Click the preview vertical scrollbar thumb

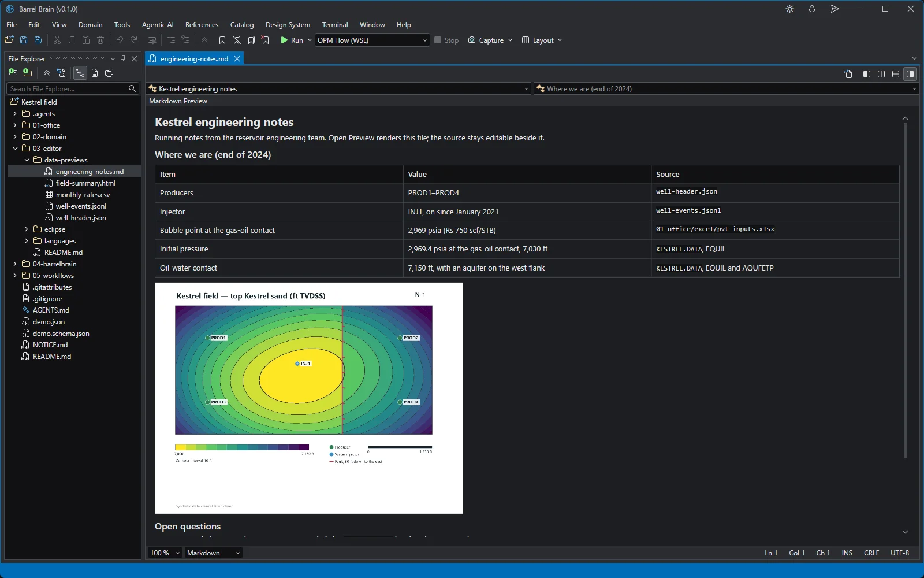905,291
